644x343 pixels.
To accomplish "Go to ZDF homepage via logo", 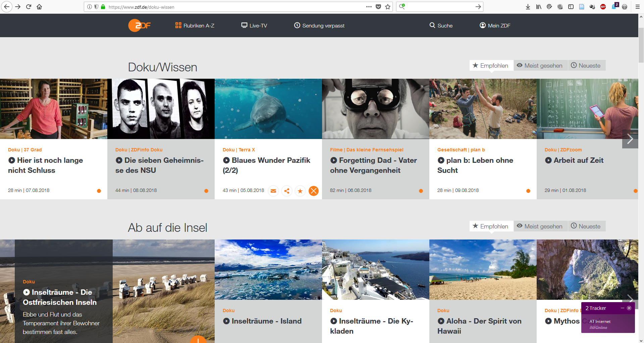I will tap(139, 25).
